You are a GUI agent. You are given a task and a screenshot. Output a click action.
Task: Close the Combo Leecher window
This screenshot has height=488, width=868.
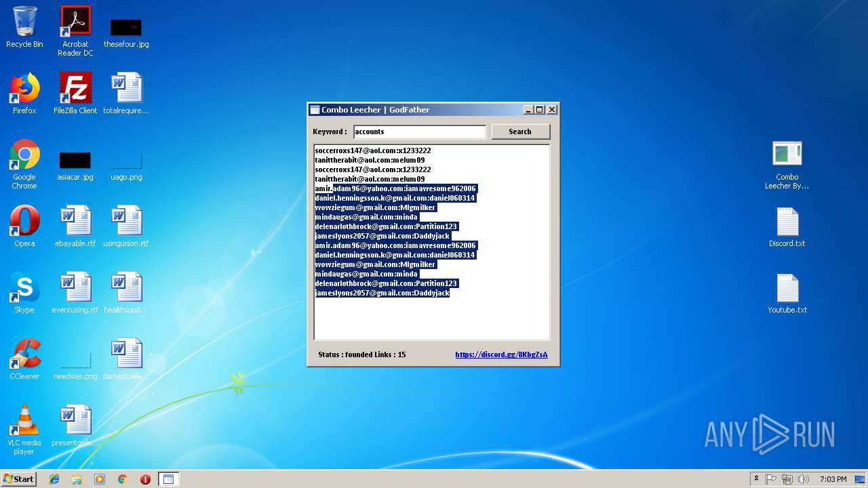click(x=552, y=110)
